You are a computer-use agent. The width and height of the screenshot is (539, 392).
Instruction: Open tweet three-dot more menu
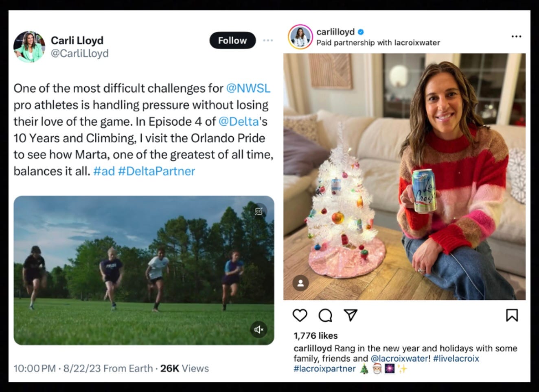[x=268, y=40]
